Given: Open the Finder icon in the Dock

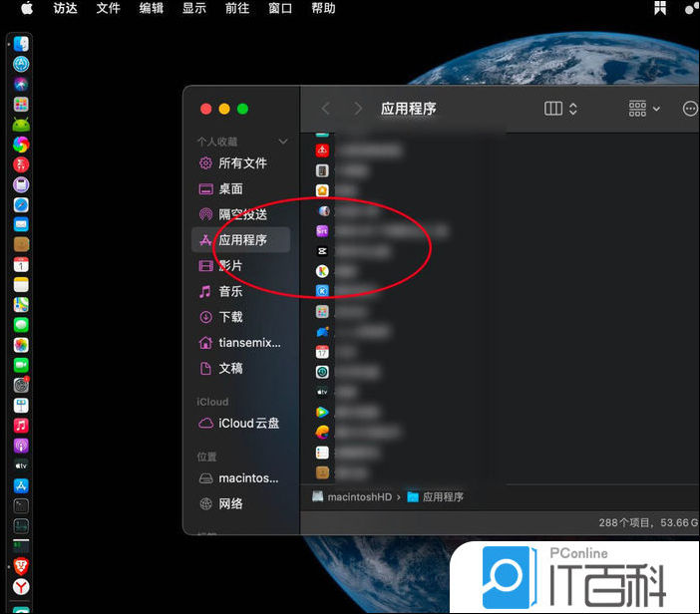Looking at the screenshot, I should [21, 44].
